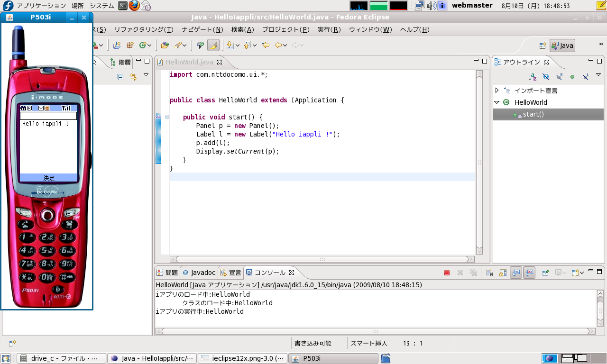Click the Previous Annotation toolbar icon
The image size is (607, 364).
click(x=247, y=45)
